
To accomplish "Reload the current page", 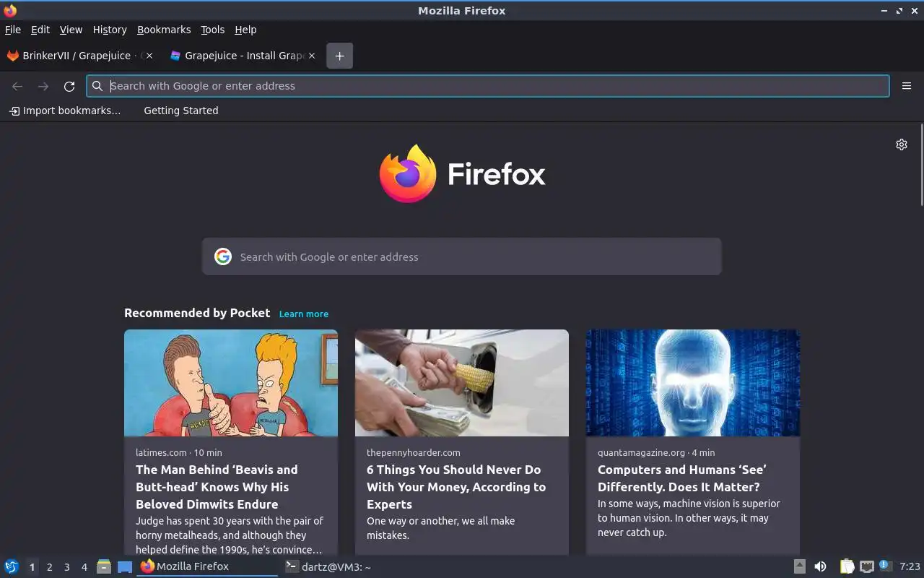I will point(69,86).
